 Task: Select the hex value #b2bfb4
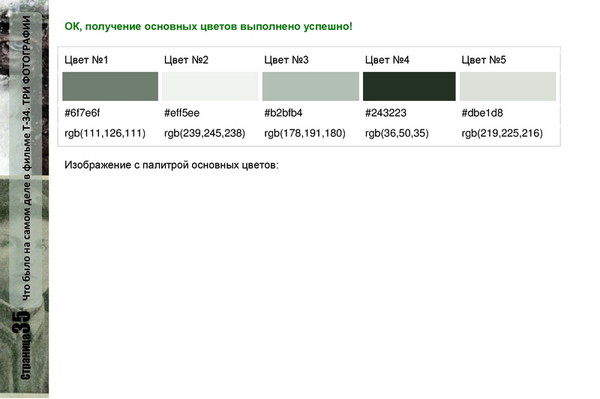(283, 113)
